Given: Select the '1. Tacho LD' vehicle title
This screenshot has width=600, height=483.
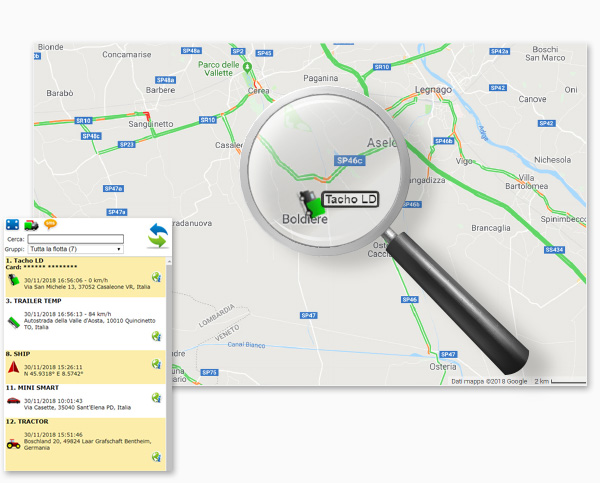Looking at the screenshot, I should (24, 261).
